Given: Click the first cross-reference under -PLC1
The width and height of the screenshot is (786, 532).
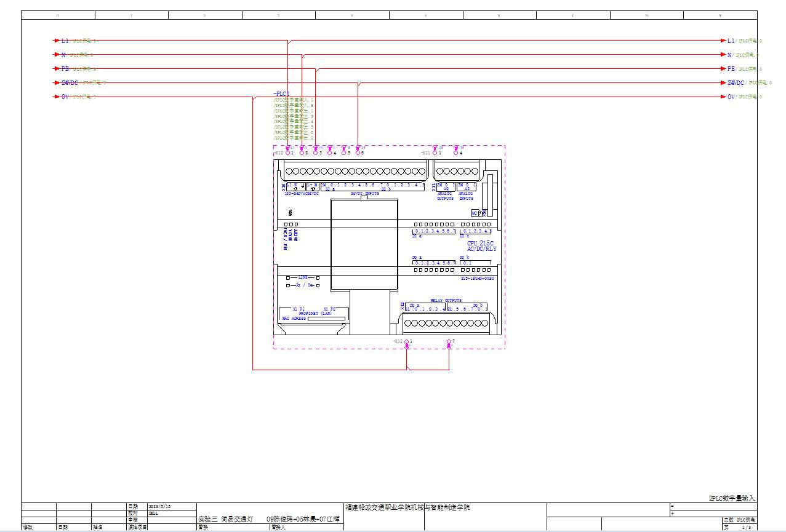Looking at the screenshot, I should click(294, 100).
